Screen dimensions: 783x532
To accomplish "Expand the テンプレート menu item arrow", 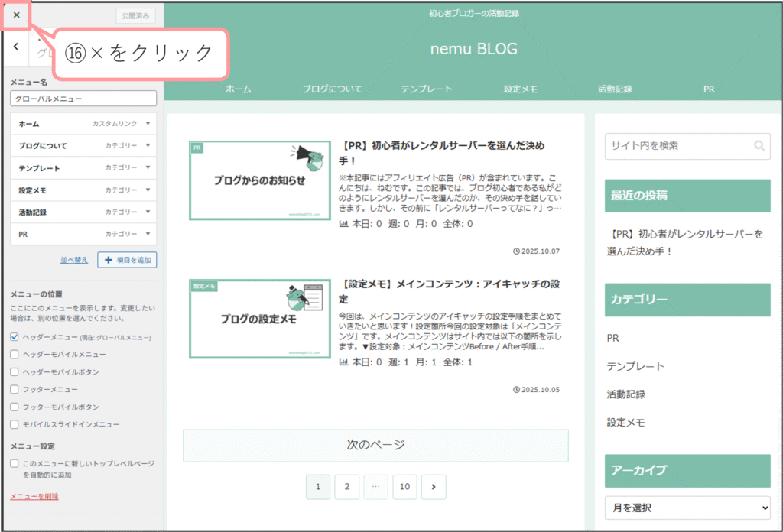I will (148, 167).
